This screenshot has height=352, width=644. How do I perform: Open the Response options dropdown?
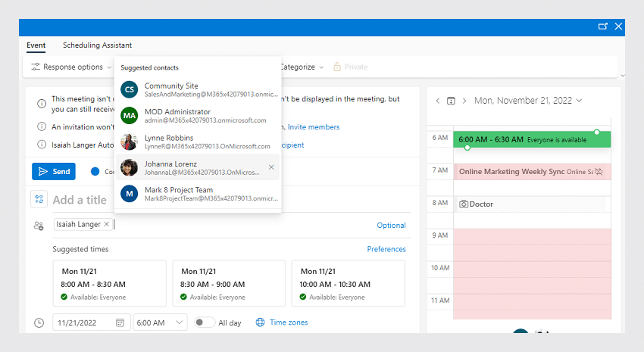(x=71, y=67)
